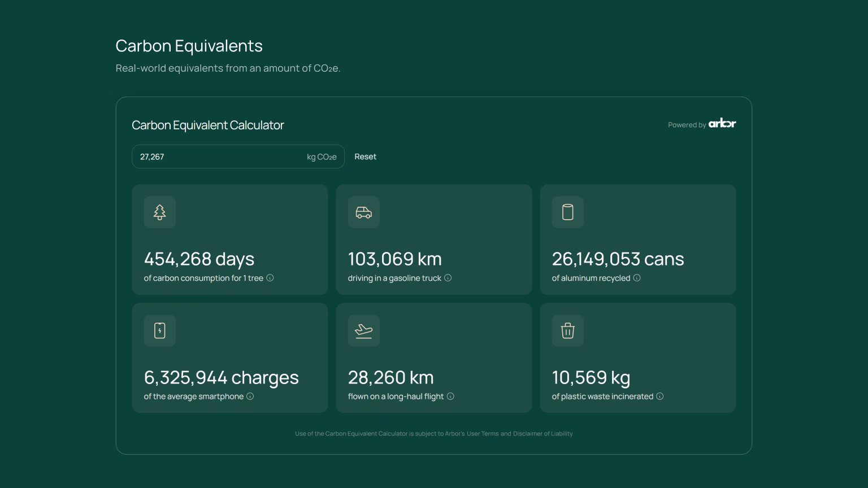Click the 454,268 days value

point(199,259)
